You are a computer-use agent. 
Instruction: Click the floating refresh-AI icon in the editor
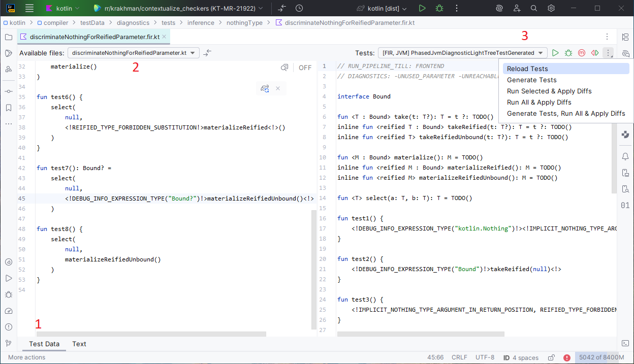click(x=265, y=88)
